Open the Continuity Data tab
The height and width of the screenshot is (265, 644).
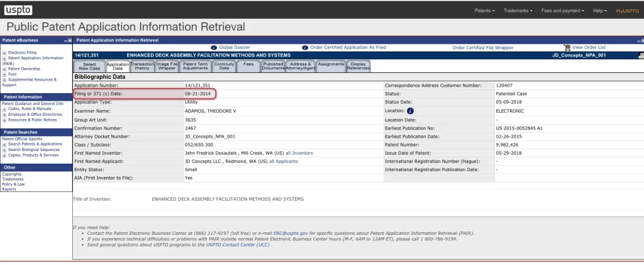pyautogui.click(x=224, y=67)
